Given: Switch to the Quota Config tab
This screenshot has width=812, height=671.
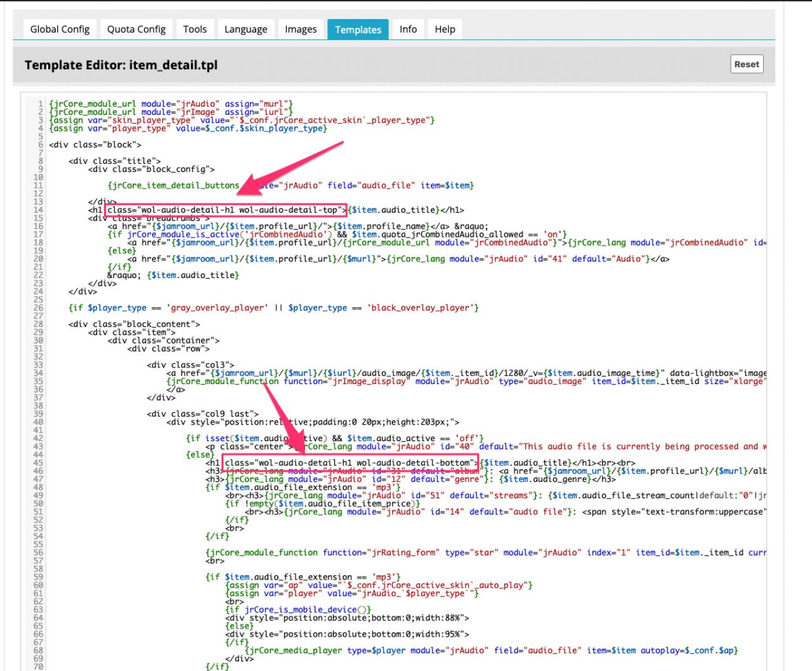Looking at the screenshot, I should [136, 29].
